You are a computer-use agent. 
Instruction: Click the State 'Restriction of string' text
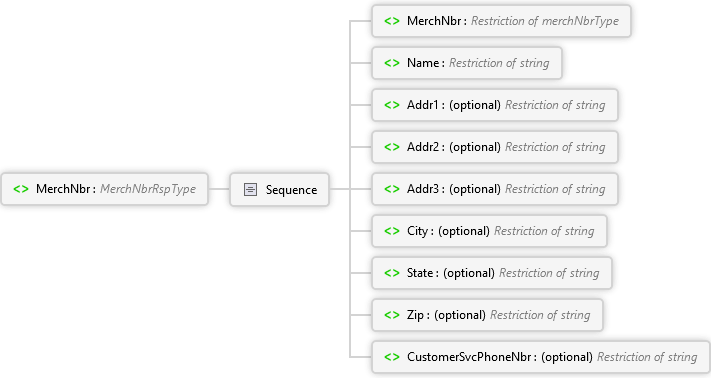tap(549, 273)
